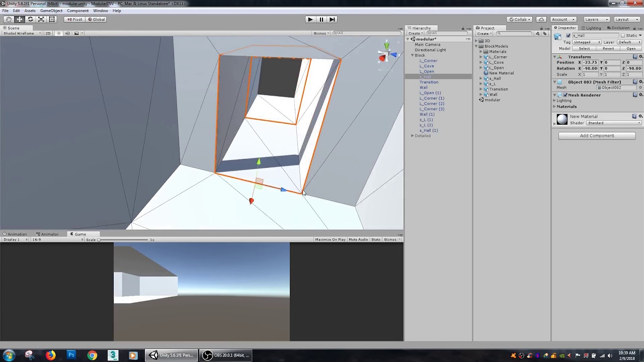This screenshot has height=362, width=644.
Task: Switch to the Animation tab
Action: [x=15, y=234]
